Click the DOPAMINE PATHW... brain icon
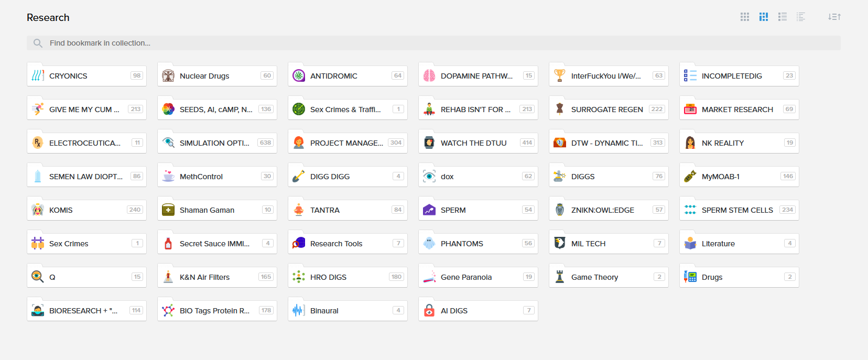Screen dimensions: 868x360 (429, 76)
